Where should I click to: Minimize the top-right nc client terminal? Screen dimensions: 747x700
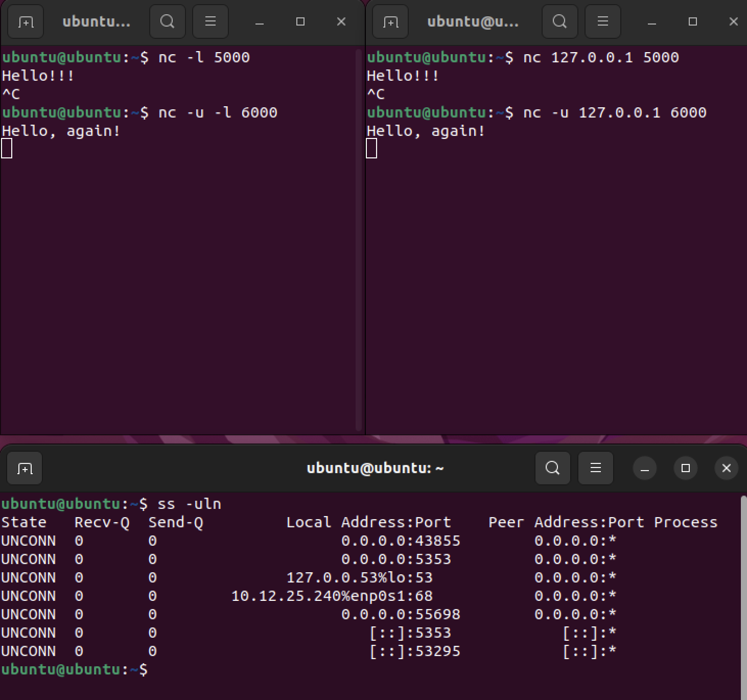coord(651,21)
